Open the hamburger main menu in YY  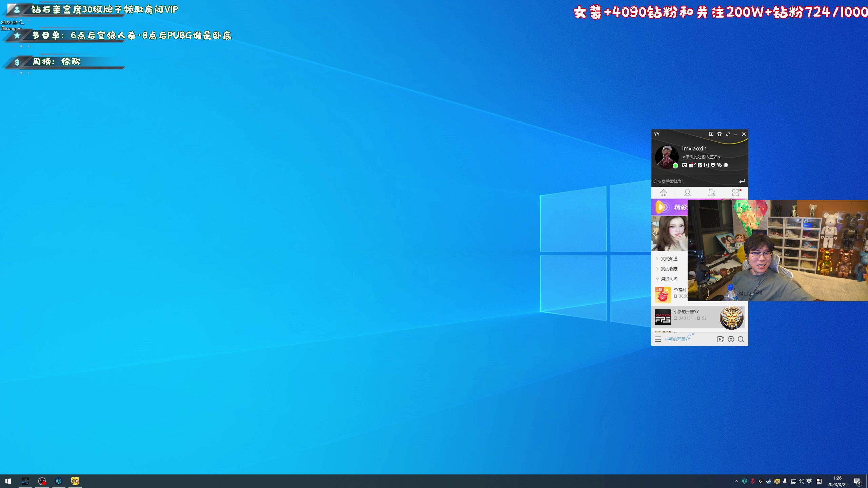[657, 339]
